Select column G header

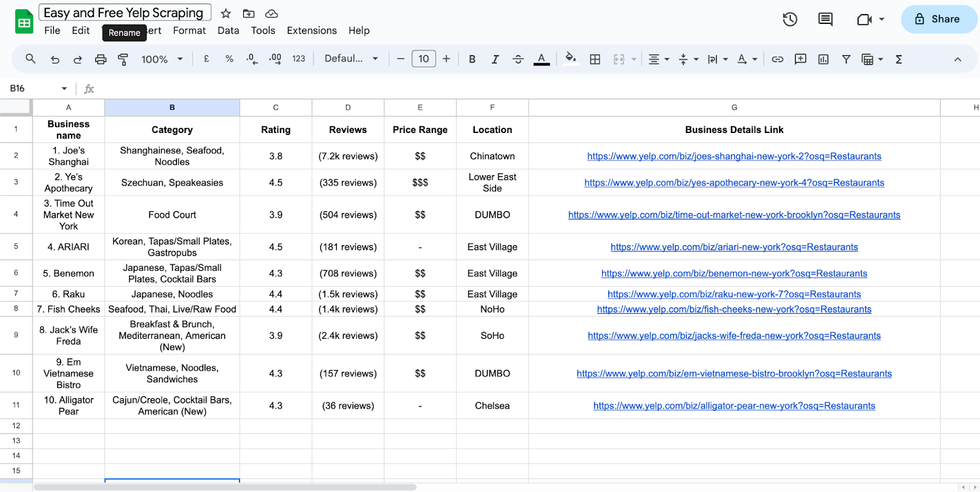click(x=734, y=107)
